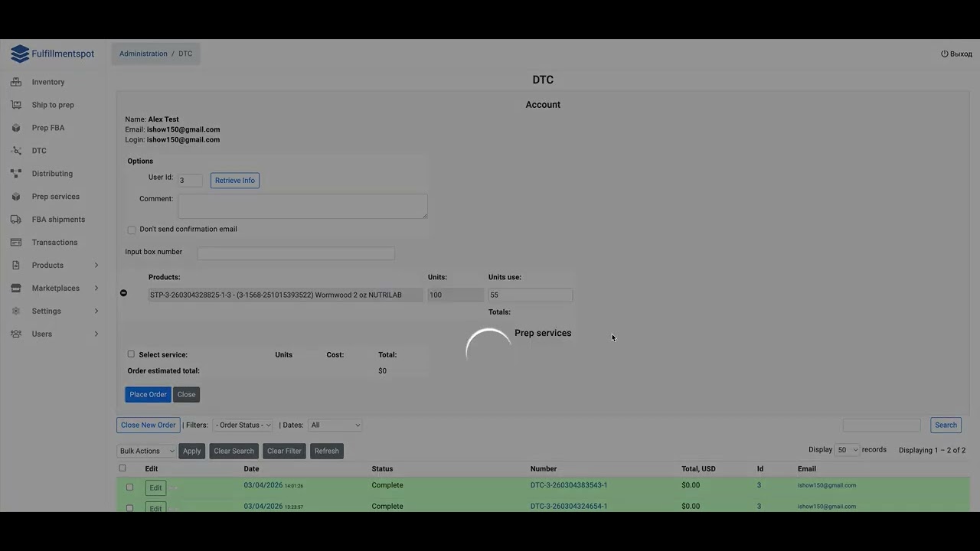This screenshot has width=980, height=551.
Task: Click the Users people icon
Action: (16, 334)
